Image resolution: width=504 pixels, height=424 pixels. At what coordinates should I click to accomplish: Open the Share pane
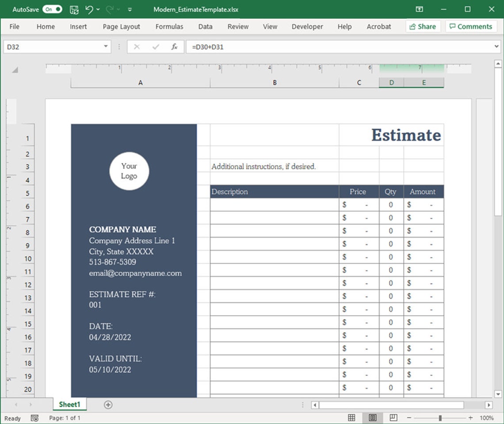423,27
